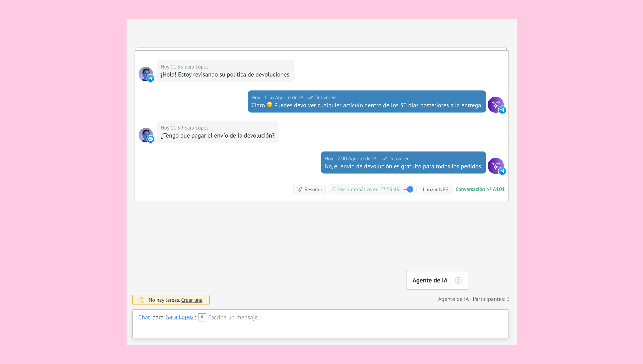Click the sparkle icon on the Resumir button
The width and height of the screenshot is (643, 364).
point(300,189)
